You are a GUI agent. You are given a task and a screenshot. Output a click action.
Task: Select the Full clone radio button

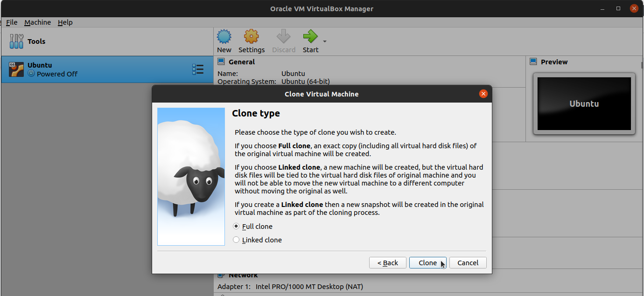point(236,227)
